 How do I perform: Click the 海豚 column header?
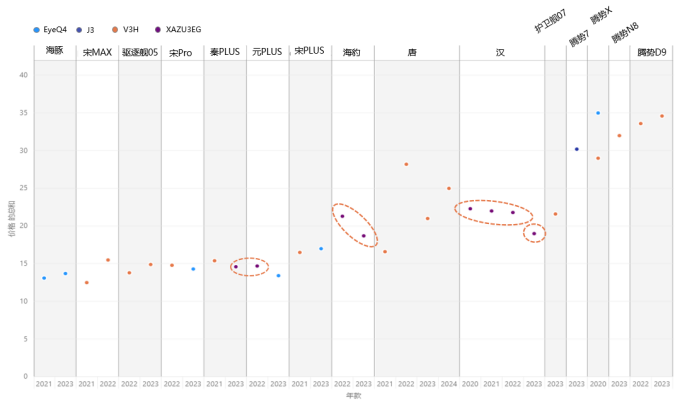tap(55, 51)
